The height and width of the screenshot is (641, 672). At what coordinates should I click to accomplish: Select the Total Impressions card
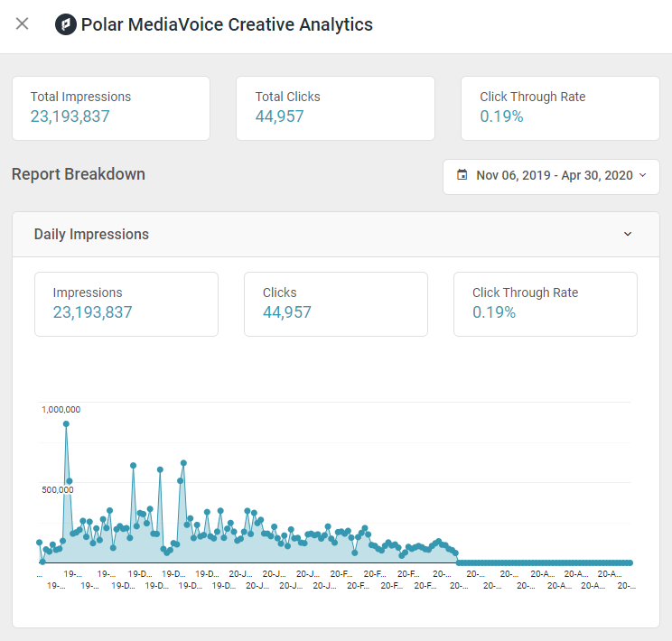111,108
